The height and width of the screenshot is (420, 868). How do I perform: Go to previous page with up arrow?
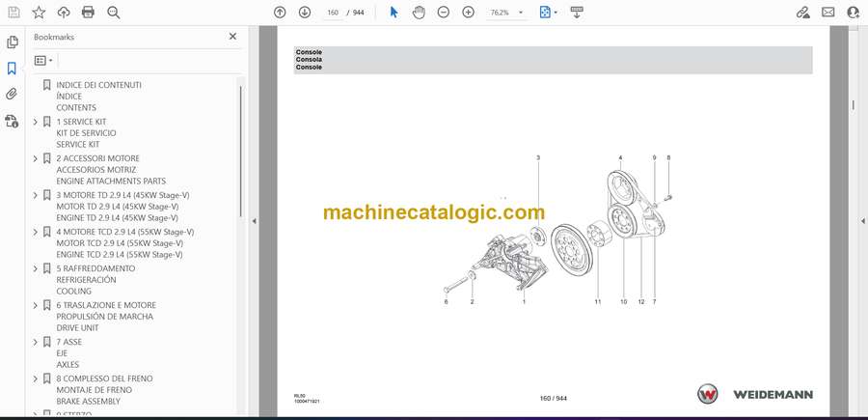click(280, 13)
